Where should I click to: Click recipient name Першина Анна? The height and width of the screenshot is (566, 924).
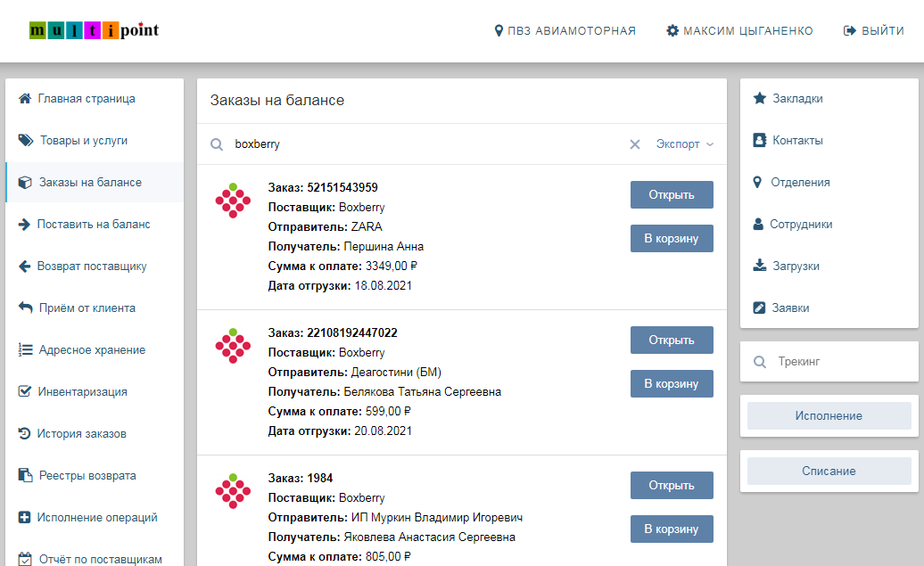tap(384, 246)
